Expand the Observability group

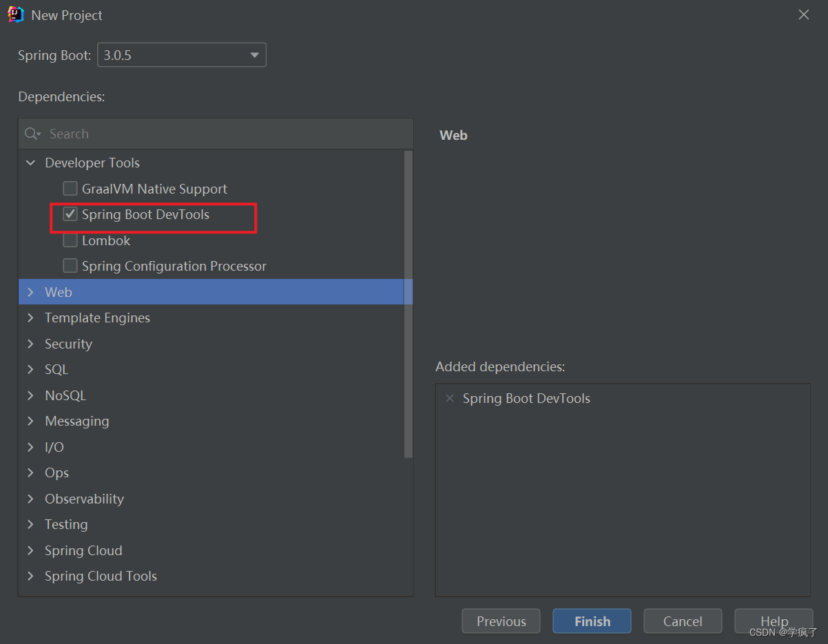30,499
